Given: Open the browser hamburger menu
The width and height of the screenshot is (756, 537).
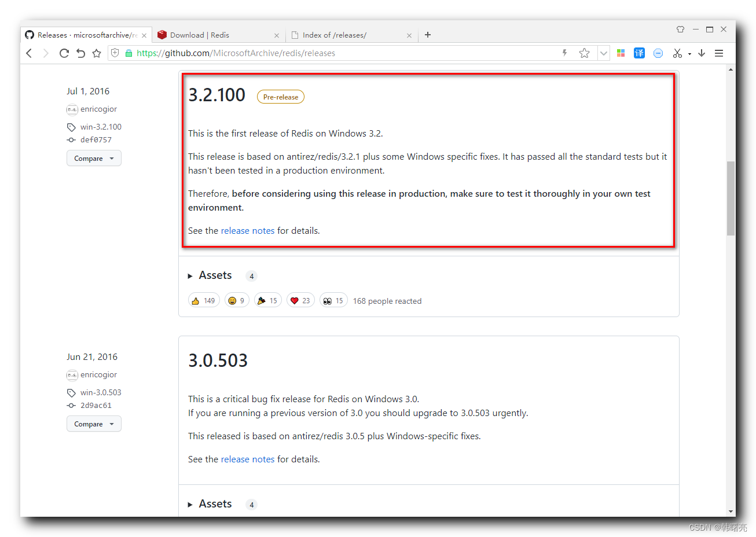Looking at the screenshot, I should click(719, 53).
